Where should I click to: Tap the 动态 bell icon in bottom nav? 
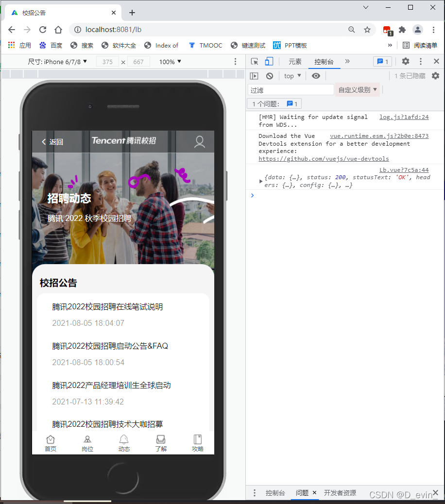click(x=124, y=443)
